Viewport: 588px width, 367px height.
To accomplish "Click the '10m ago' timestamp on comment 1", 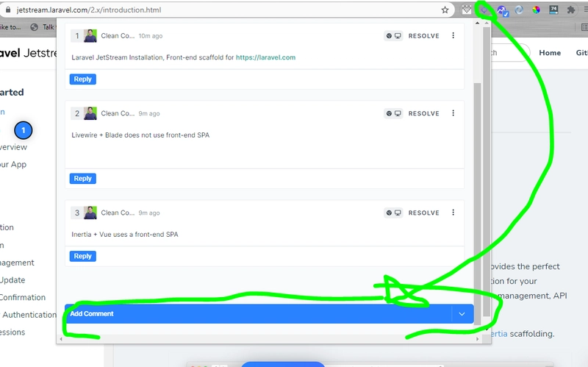I will coord(151,36).
